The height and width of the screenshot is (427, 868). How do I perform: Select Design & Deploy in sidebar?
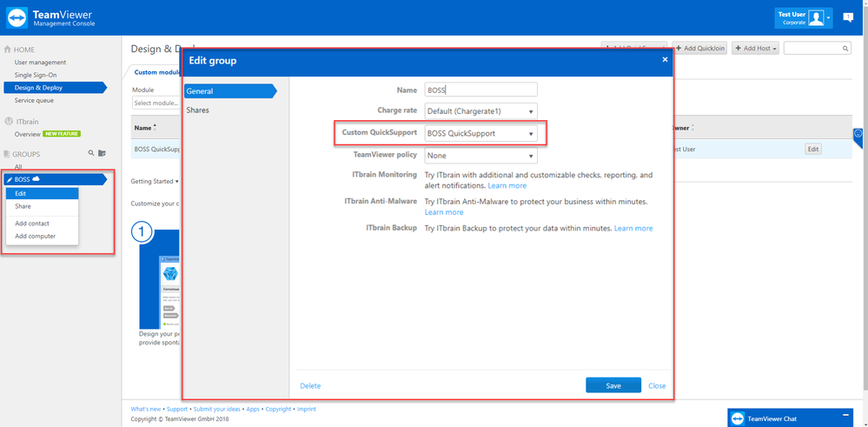coord(54,88)
